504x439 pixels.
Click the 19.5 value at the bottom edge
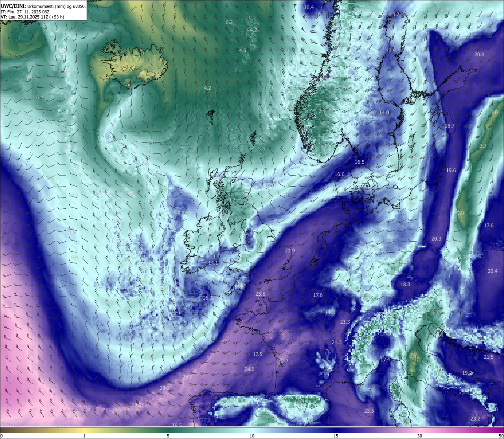[177, 425]
